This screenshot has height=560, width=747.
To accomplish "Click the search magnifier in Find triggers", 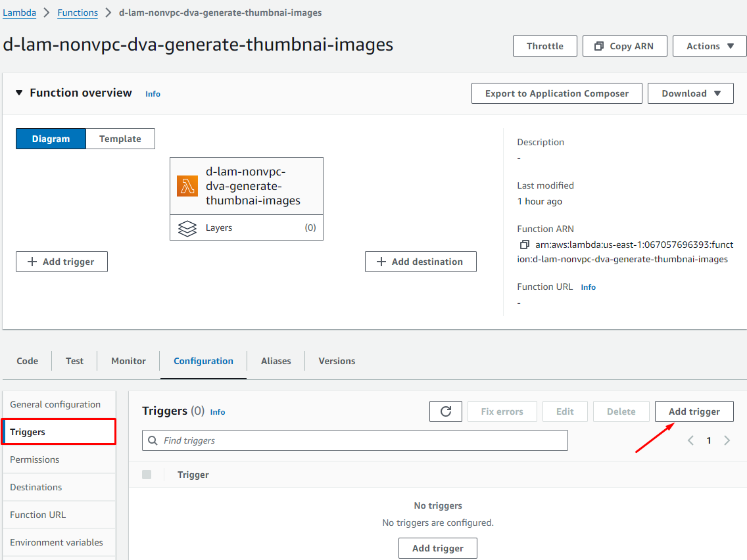I will [153, 440].
